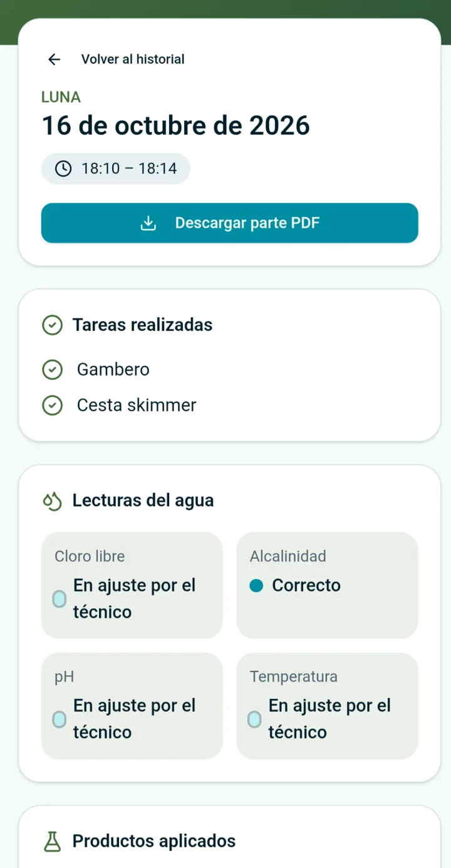Screen dimensions: 451x868
Task: Download the report with Descargar parte PDF
Action: tap(230, 223)
